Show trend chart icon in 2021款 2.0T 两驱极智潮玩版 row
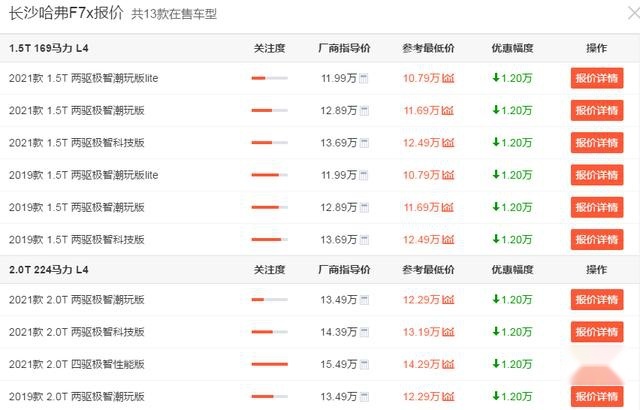 coord(448,299)
